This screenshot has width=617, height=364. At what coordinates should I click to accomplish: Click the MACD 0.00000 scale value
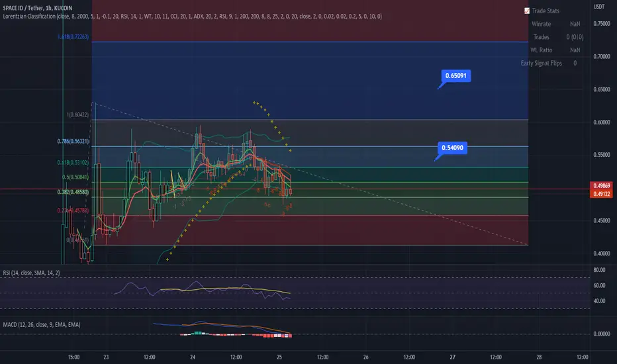602,334
